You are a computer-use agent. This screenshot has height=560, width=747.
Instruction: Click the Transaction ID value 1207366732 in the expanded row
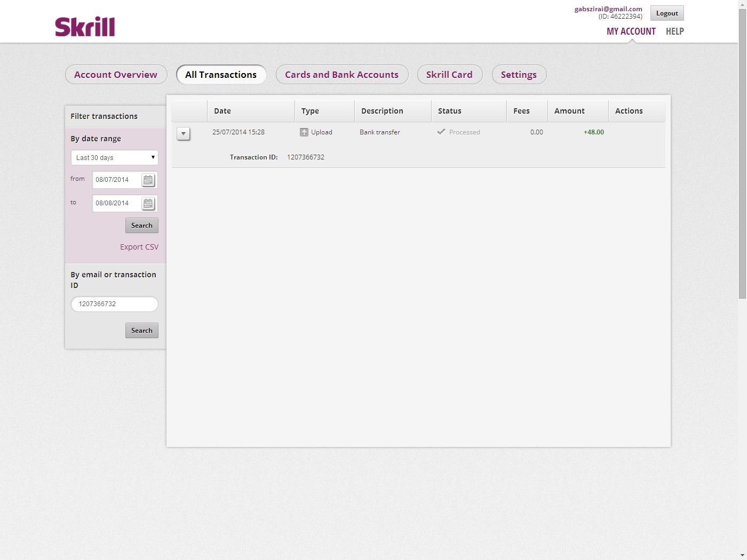[x=306, y=157]
